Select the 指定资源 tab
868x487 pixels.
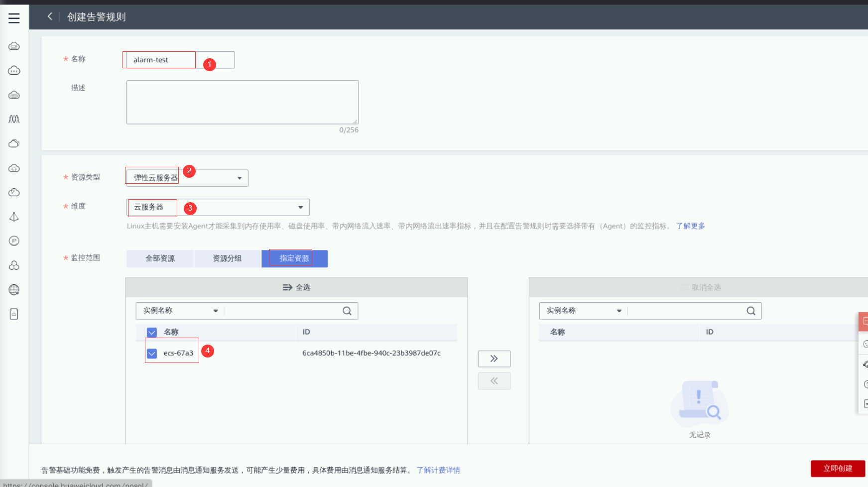(294, 258)
